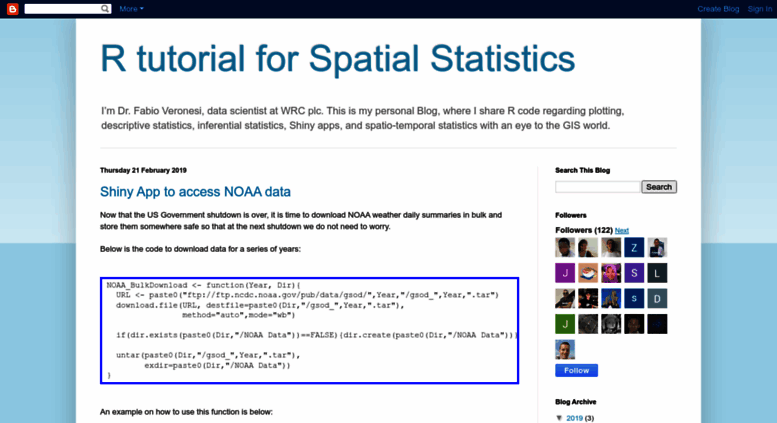Open the smiling man avatar above Follow button
This screenshot has width=777, height=423.
pyautogui.click(x=565, y=350)
